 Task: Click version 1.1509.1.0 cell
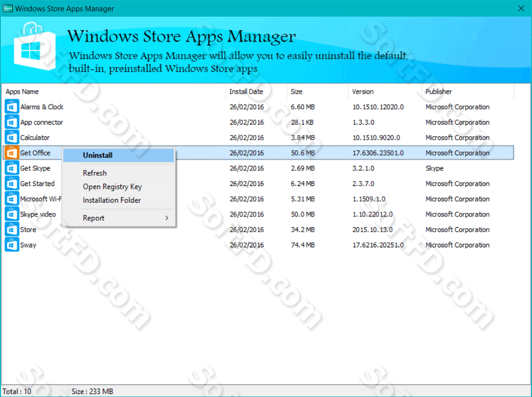(x=369, y=199)
